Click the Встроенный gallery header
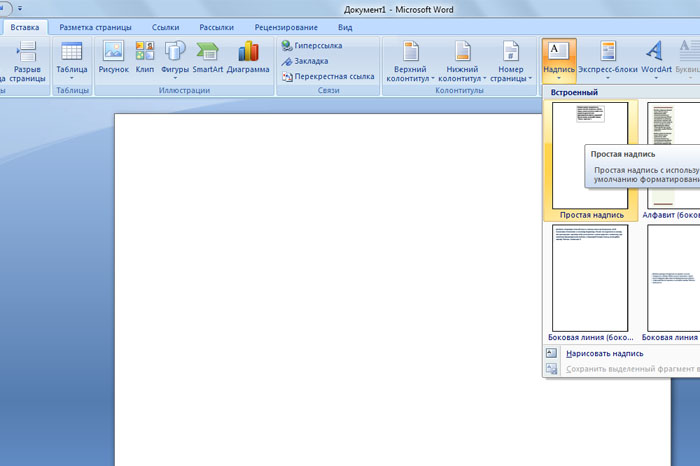Viewport: 700px width, 466px height. click(574, 92)
